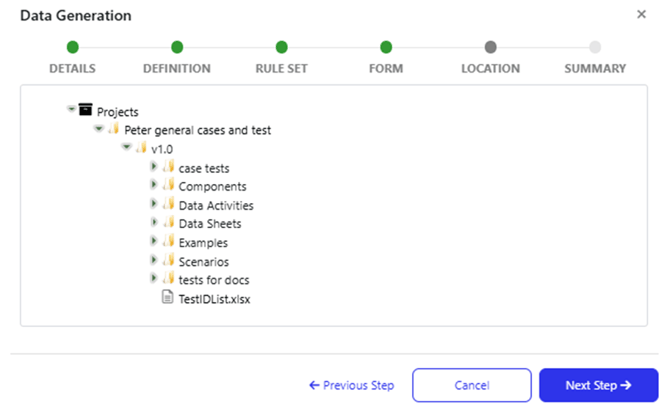This screenshot has width=670, height=415.
Task: Click the folder icon beside case tests
Action: [x=169, y=166]
